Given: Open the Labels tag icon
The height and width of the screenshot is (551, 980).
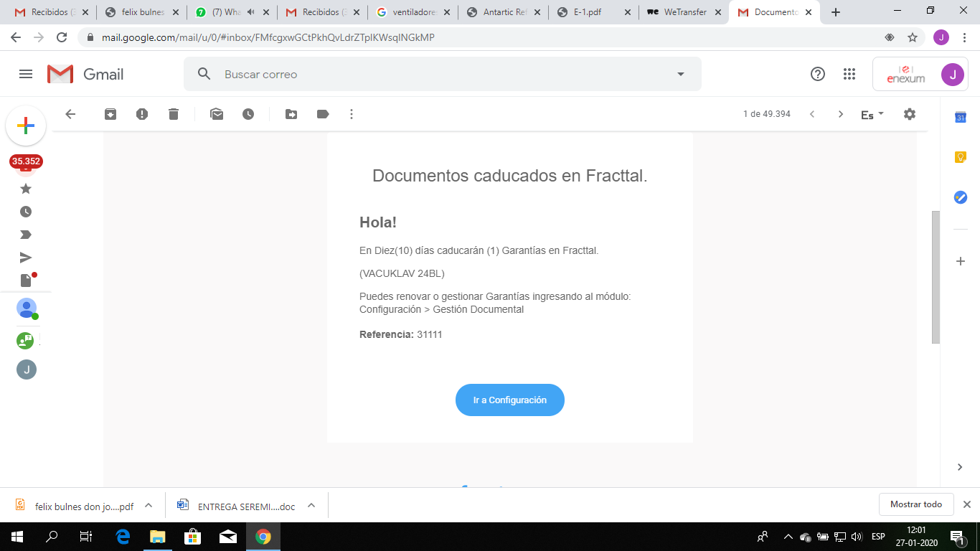Looking at the screenshot, I should tap(323, 114).
